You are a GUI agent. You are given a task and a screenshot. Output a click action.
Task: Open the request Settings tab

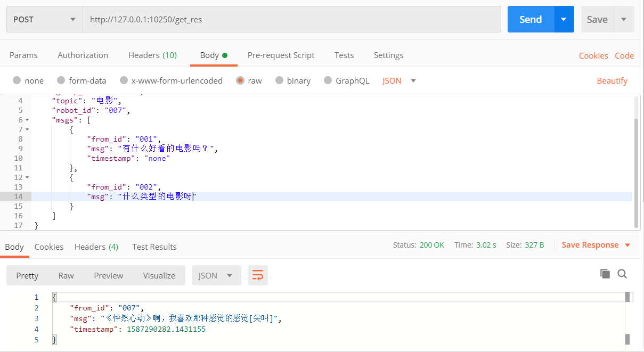tap(388, 55)
